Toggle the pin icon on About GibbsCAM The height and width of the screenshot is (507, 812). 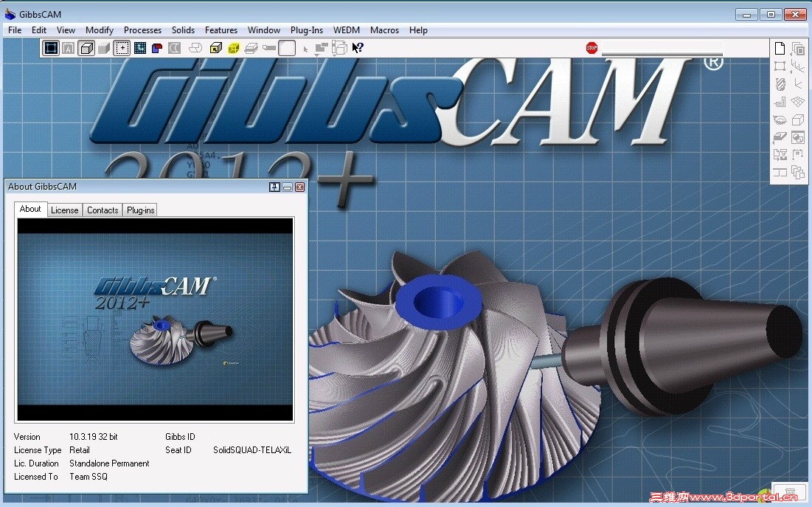click(275, 187)
